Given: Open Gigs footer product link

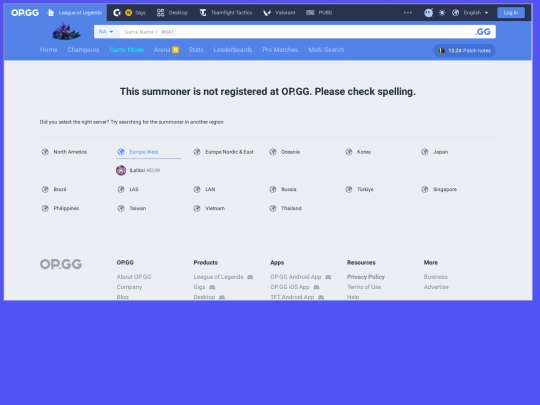Looking at the screenshot, I should [x=204, y=287].
